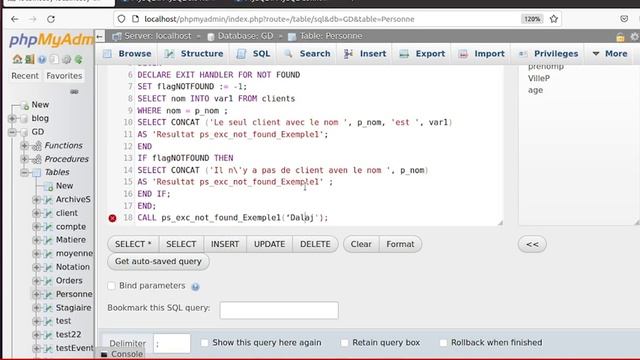Go back in browser history
The height and width of the screenshot is (360, 640).
pos(15,19)
